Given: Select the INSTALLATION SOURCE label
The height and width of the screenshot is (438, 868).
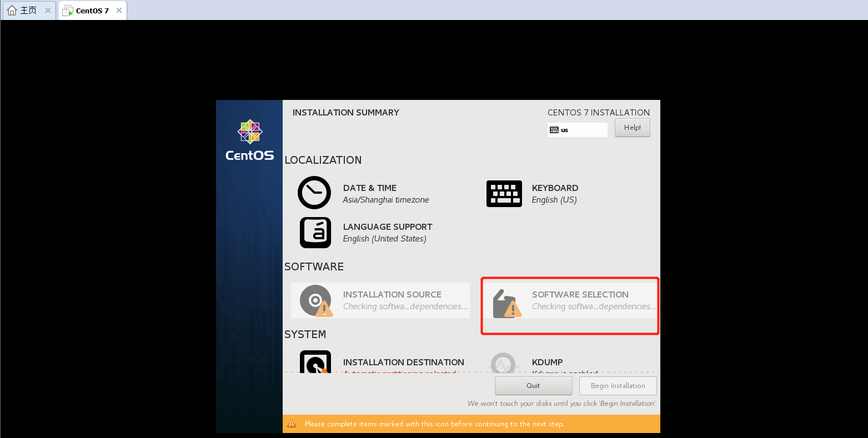Looking at the screenshot, I should pyautogui.click(x=392, y=294).
